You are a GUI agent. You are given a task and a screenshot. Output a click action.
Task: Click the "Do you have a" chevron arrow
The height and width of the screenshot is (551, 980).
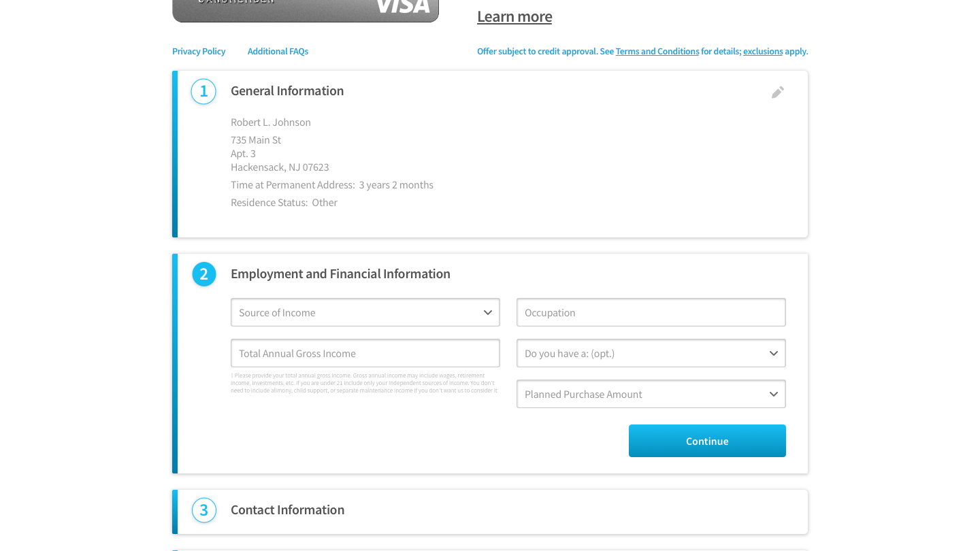[x=774, y=354]
